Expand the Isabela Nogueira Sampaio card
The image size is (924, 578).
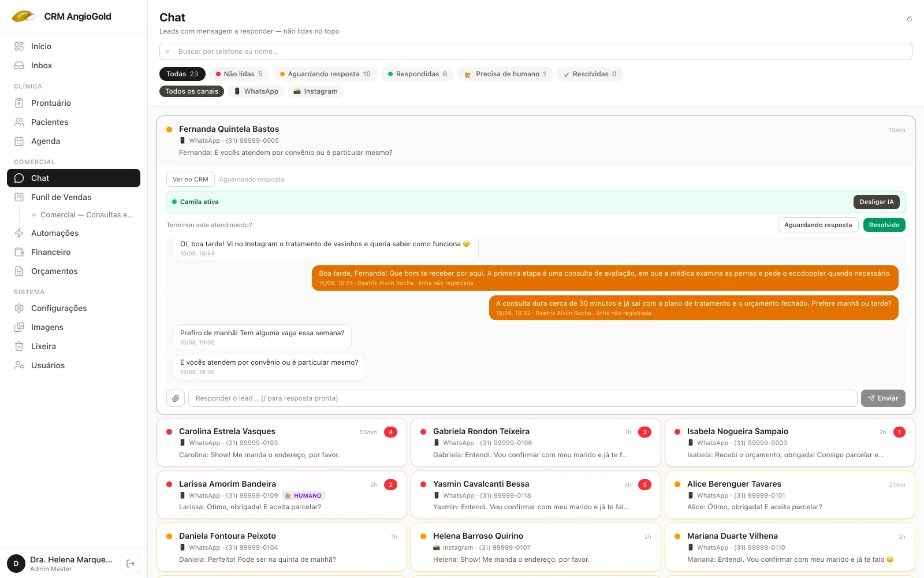coord(790,443)
